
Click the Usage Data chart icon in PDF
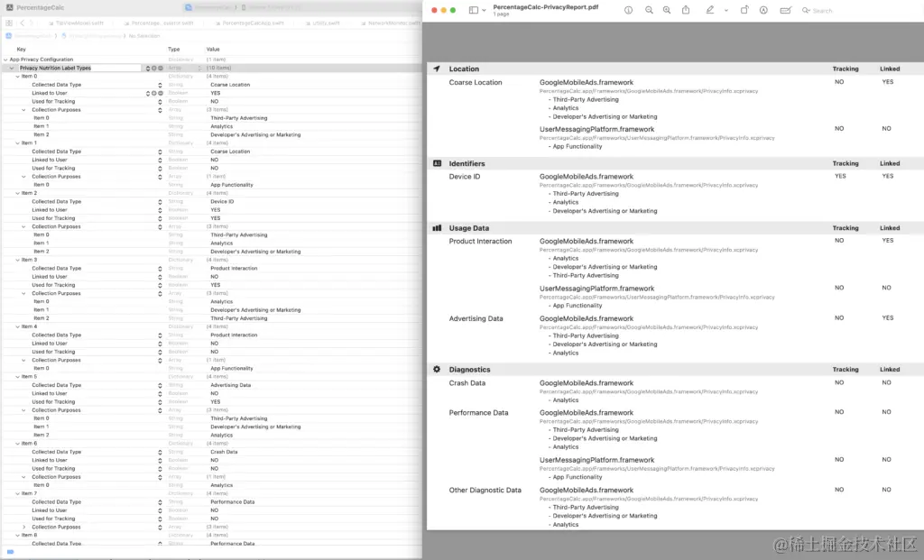click(438, 228)
